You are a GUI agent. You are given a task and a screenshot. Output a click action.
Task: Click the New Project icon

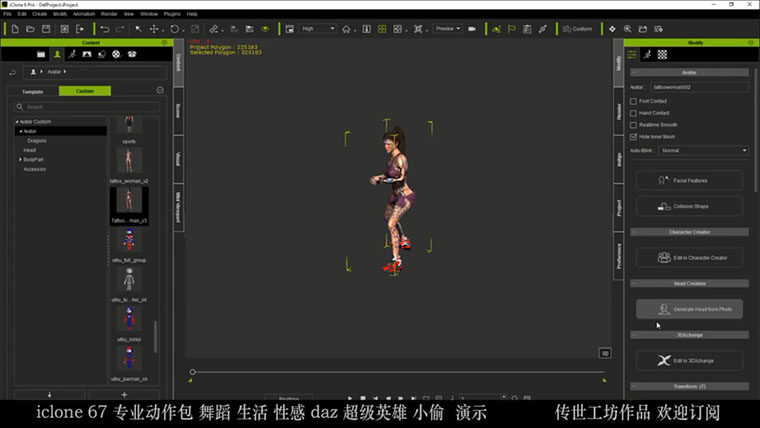(15, 29)
